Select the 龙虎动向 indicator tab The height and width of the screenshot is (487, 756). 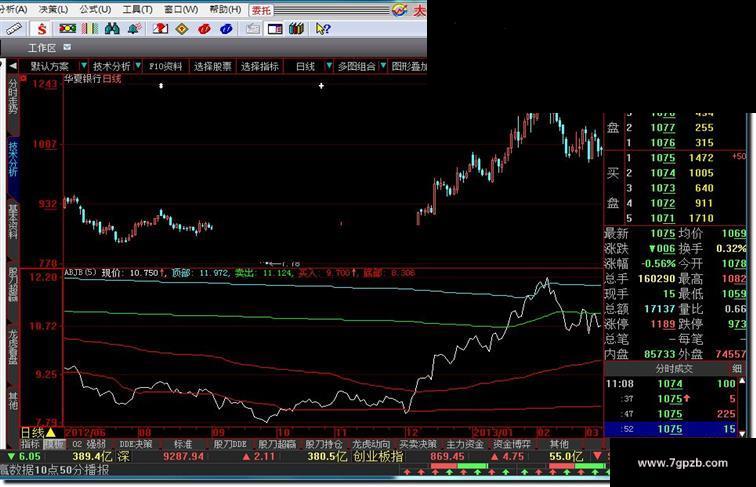tap(370, 444)
